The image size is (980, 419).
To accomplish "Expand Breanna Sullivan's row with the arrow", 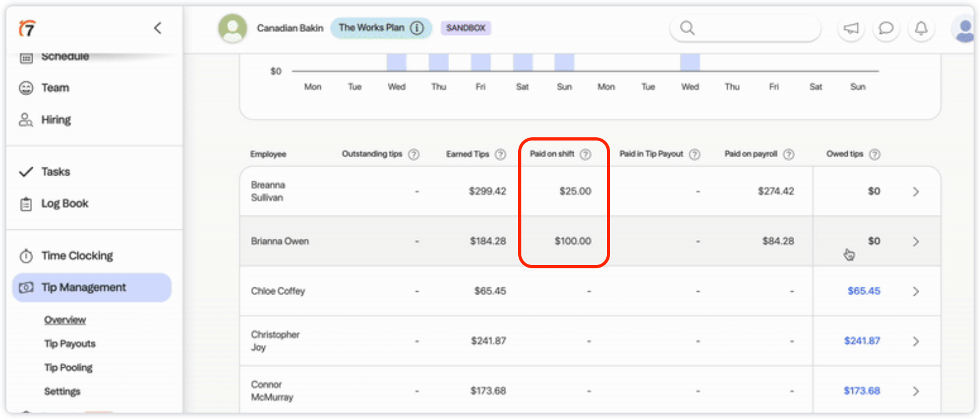I will click(915, 192).
